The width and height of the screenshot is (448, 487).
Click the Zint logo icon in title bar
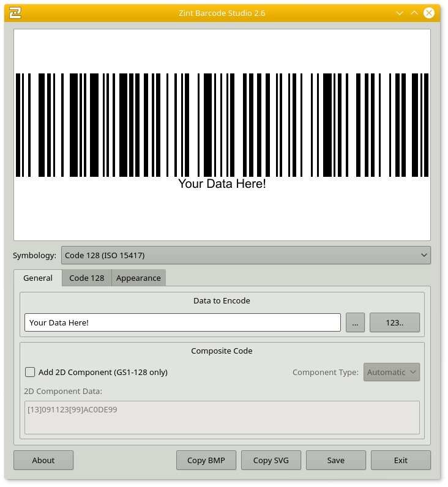(x=15, y=13)
